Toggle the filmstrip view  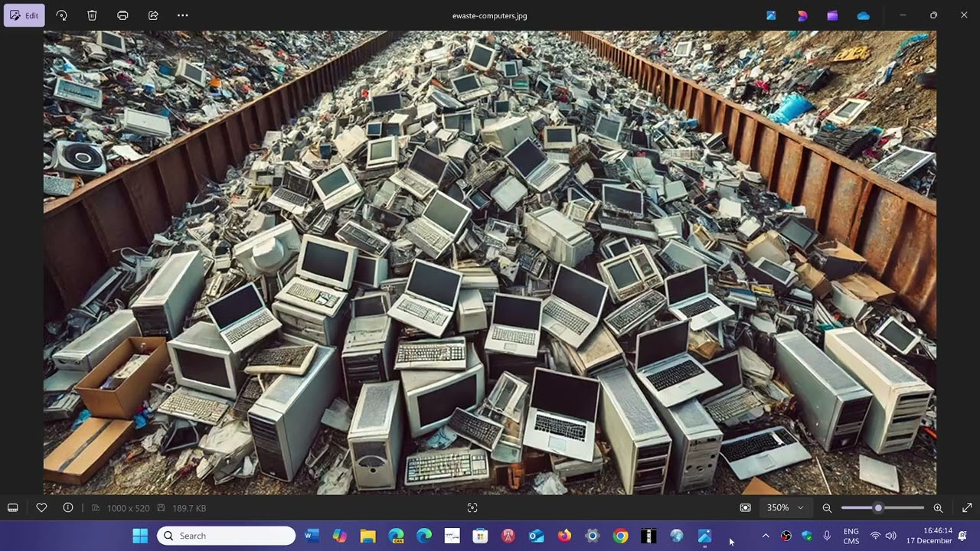13,507
